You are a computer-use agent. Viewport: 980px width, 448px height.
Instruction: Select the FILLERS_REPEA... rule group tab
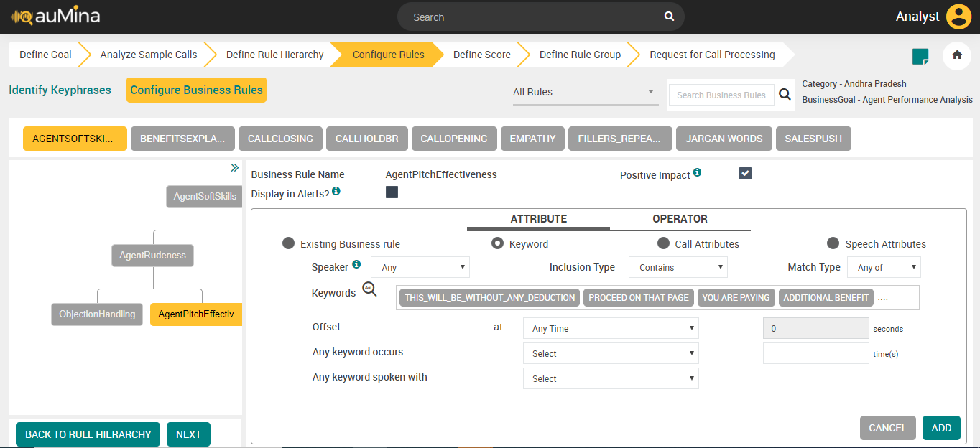pyautogui.click(x=620, y=139)
